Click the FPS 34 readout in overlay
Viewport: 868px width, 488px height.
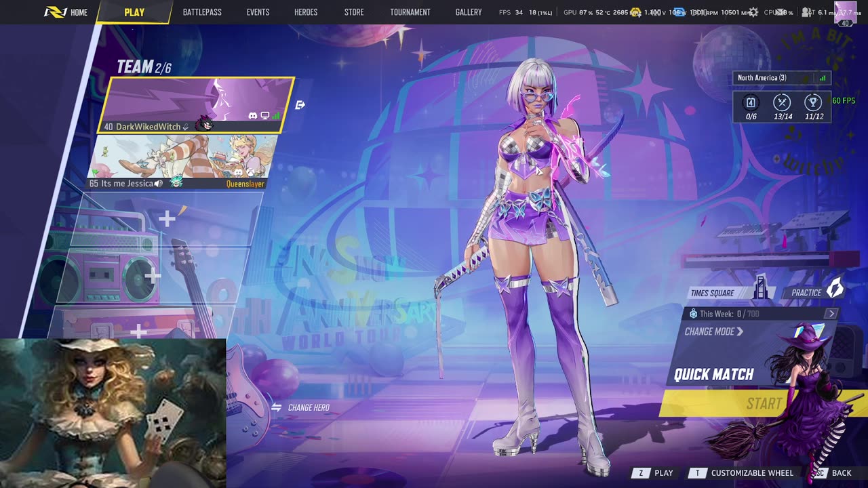511,12
